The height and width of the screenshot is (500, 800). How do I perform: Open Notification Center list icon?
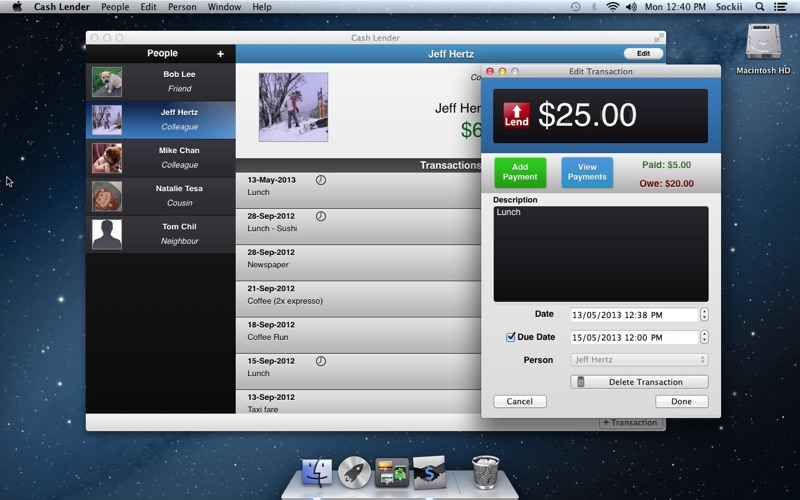[x=780, y=7]
